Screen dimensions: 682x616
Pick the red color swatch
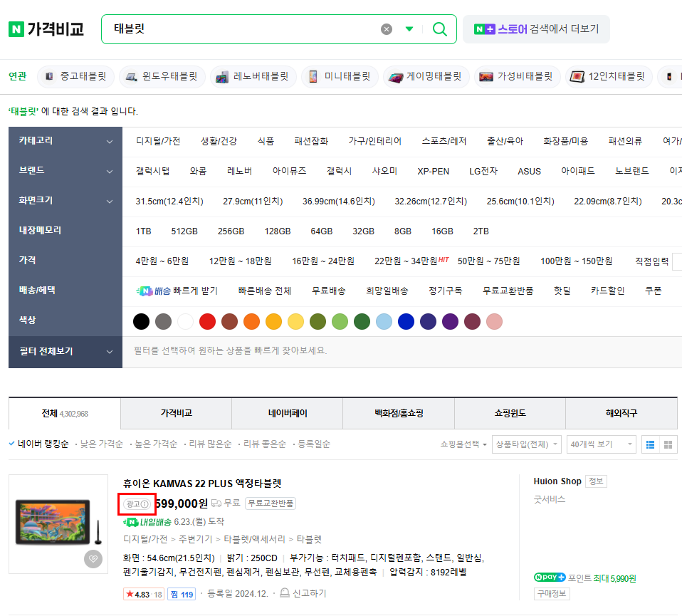pos(207,321)
